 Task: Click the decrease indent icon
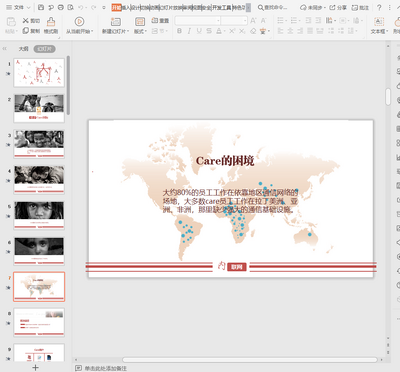tap(308, 21)
